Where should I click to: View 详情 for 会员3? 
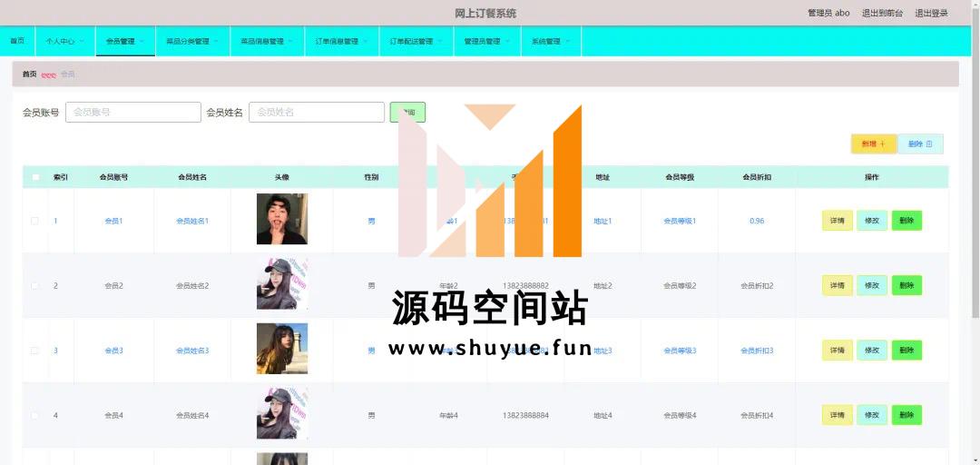click(x=837, y=351)
